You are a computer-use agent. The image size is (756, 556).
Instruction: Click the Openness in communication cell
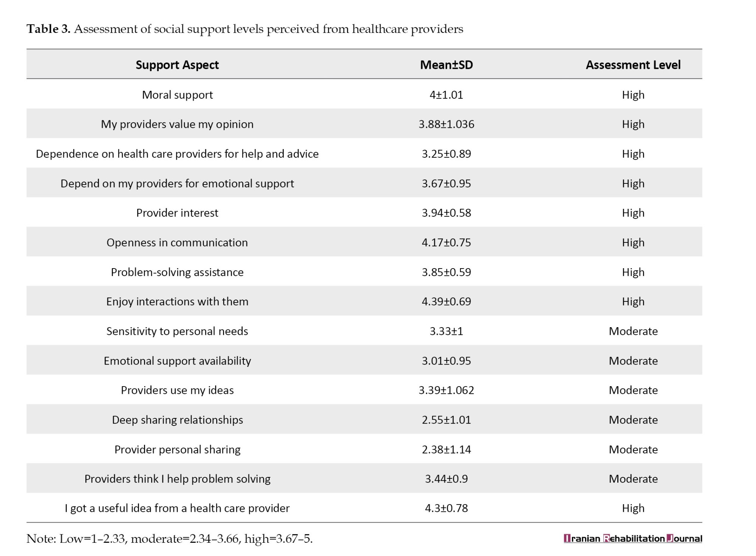(x=177, y=242)
